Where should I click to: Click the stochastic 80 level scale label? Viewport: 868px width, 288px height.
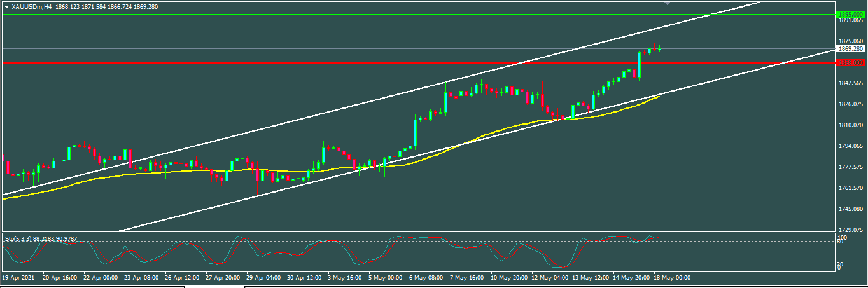pos(841,242)
